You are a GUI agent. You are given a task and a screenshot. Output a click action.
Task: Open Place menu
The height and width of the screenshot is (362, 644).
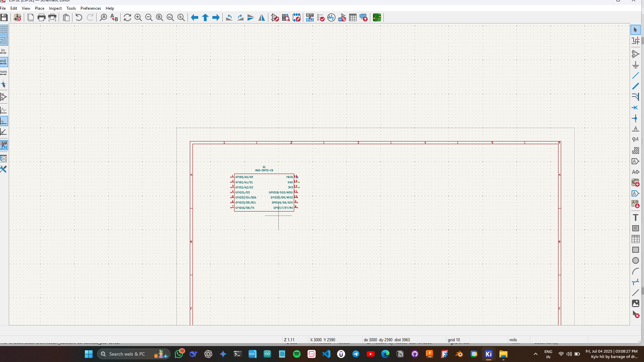pyautogui.click(x=40, y=8)
